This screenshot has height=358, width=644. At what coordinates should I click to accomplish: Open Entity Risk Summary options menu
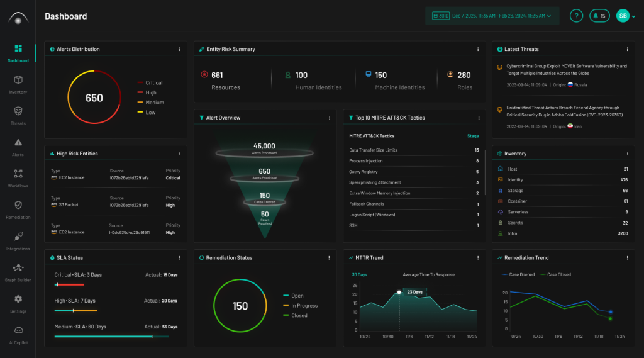point(478,49)
